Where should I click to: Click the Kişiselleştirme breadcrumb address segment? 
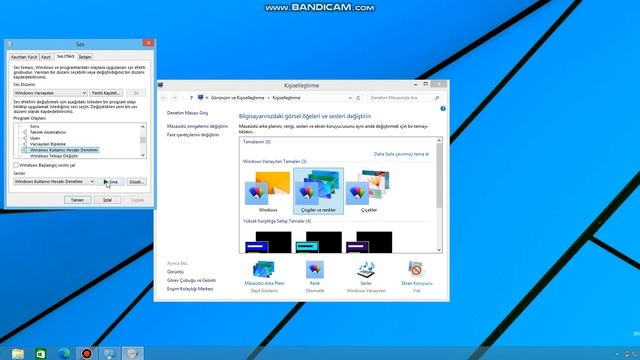(286, 98)
